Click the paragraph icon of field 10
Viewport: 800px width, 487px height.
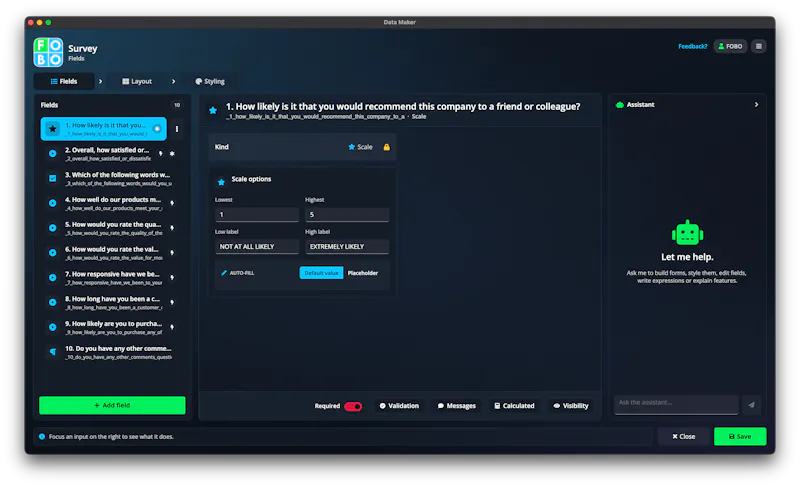pyautogui.click(x=53, y=352)
